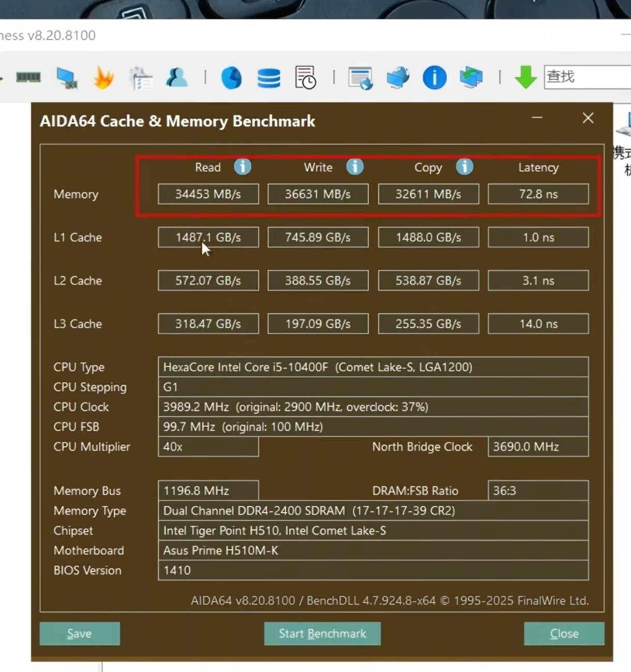Select L1 Cache write 745.89 GB/s

coord(318,237)
